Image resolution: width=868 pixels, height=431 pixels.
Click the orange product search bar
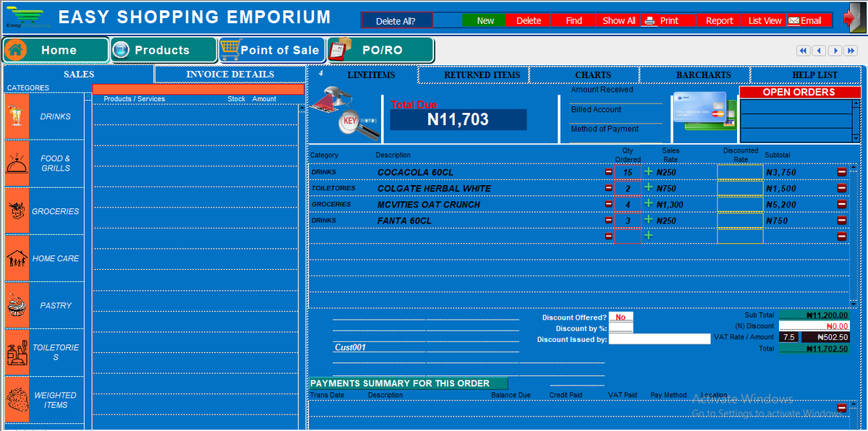pos(198,89)
